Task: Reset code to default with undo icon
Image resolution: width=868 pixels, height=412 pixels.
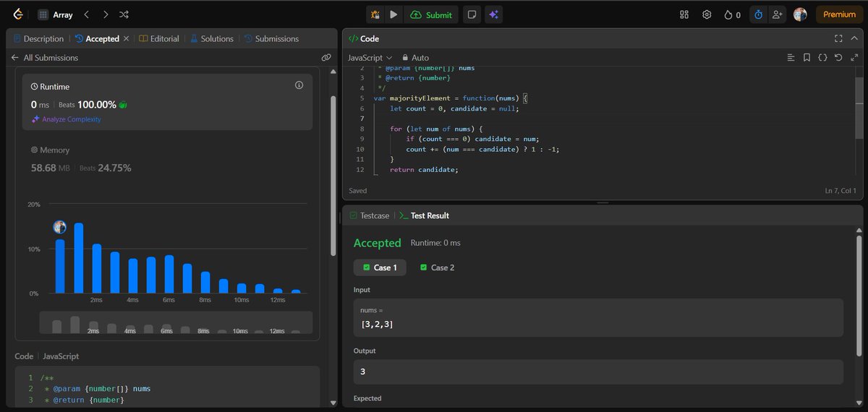Action: click(x=838, y=57)
